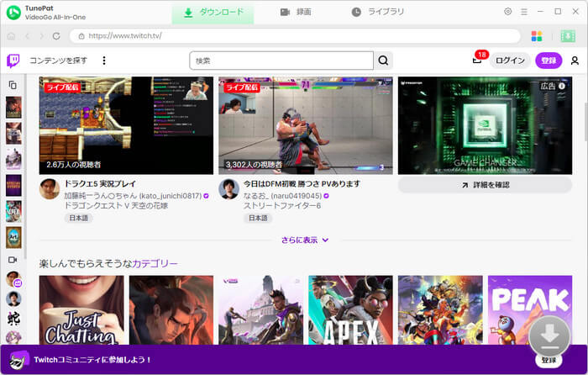Open the colorful site selector grid icon
Image resolution: width=588 pixels, height=375 pixels.
(537, 36)
